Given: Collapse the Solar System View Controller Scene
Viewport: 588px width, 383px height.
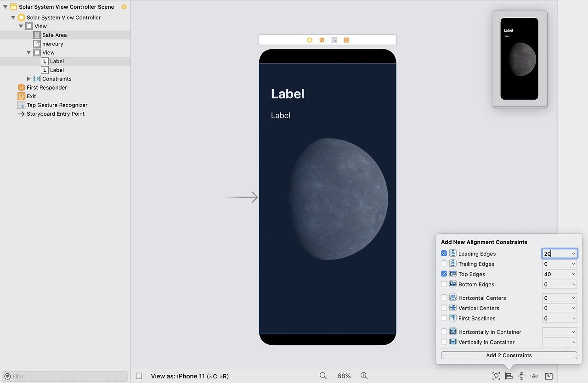Looking at the screenshot, I should tap(5, 7).
